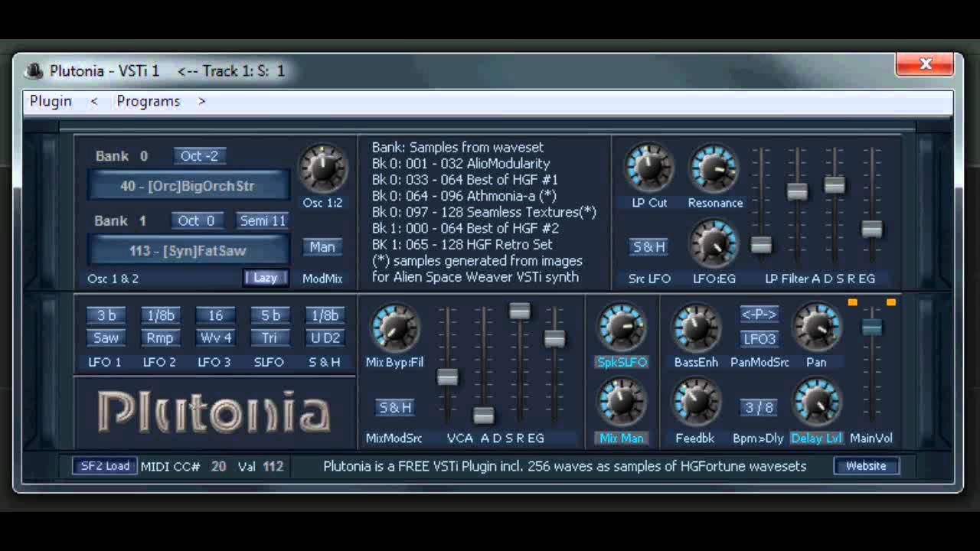Open the Src LFO S&H selector
Viewport: 980px width, 551px height.
[x=649, y=246]
